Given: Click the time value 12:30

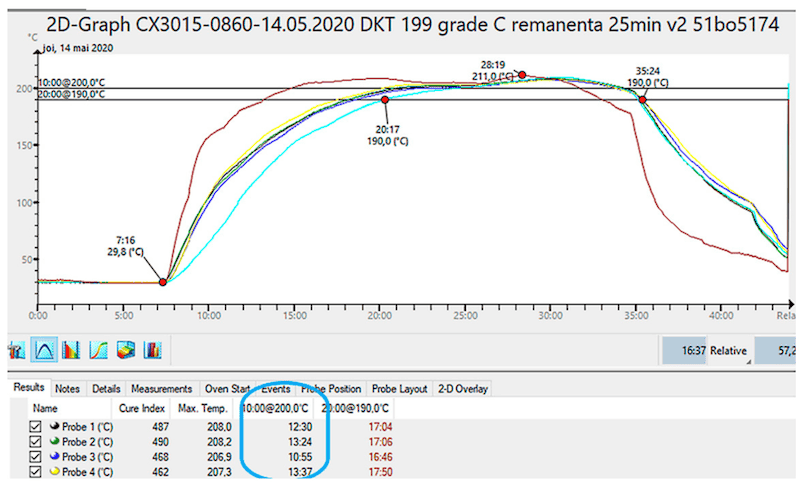Looking at the screenshot, I should (x=300, y=427).
